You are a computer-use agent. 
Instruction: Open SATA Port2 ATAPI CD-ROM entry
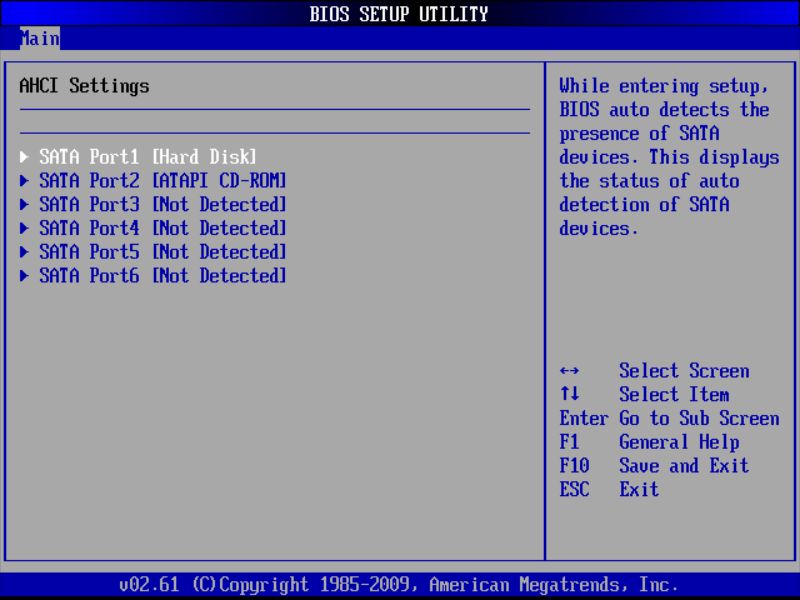tap(153, 181)
